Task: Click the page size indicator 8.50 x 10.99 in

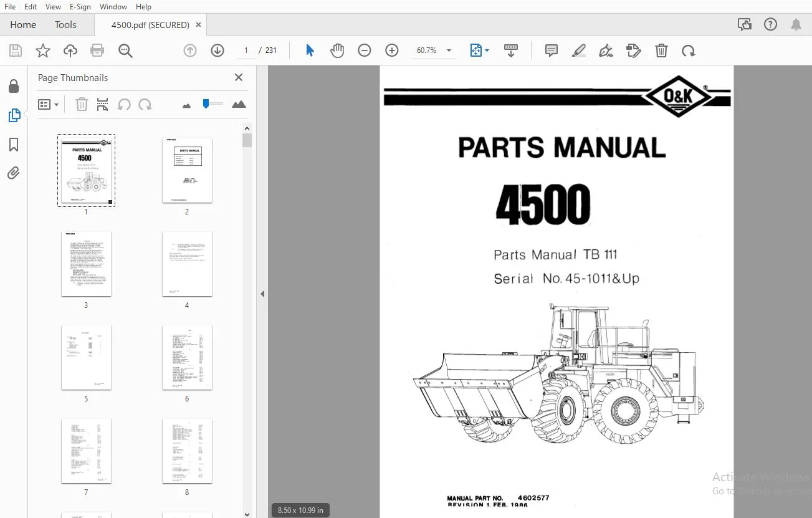Action: (302, 511)
